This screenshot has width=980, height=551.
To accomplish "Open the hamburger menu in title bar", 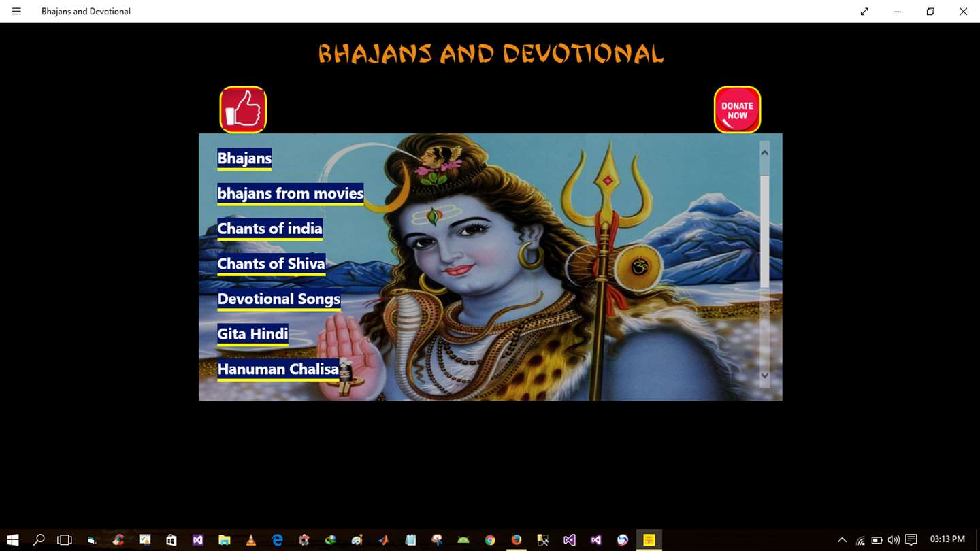I will coord(16,11).
